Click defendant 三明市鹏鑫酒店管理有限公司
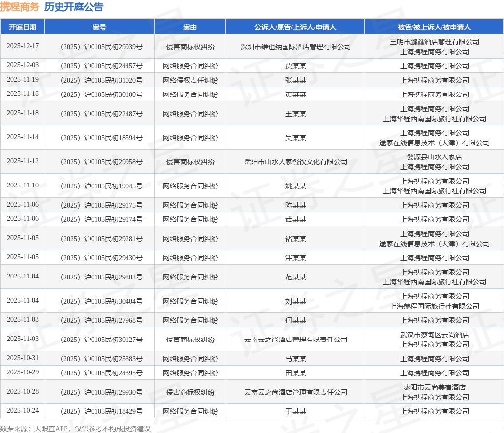 [x=435, y=42]
